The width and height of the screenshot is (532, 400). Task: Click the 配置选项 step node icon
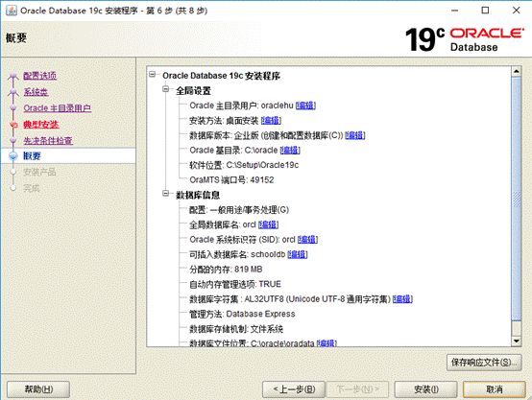[12, 76]
